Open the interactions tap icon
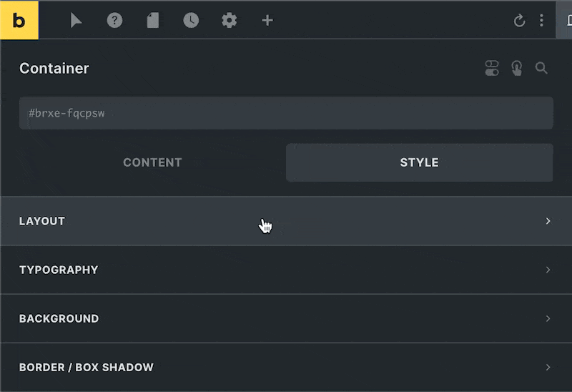Image resolution: width=572 pixels, height=392 pixels. [x=516, y=68]
